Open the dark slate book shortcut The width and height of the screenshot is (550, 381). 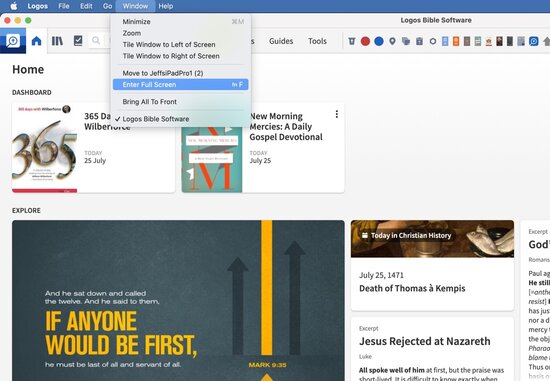(510, 41)
